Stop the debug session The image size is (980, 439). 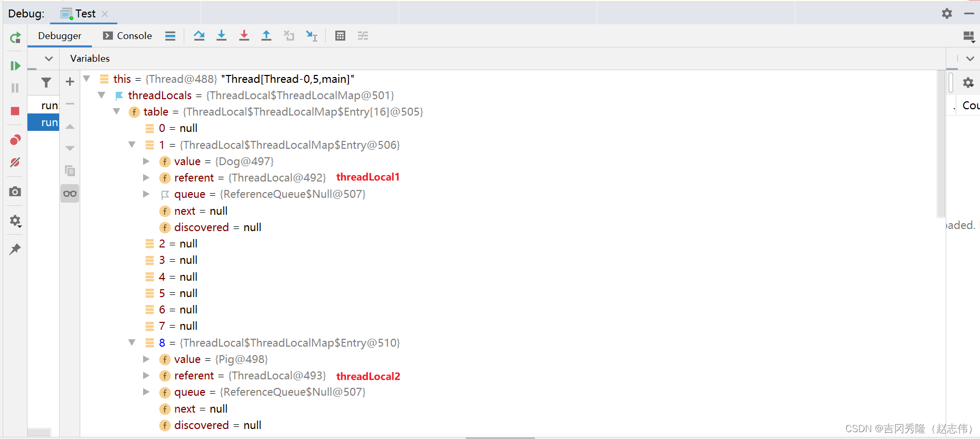click(x=15, y=111)
